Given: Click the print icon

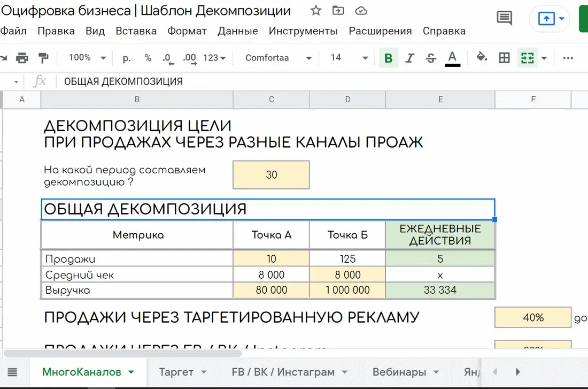Looking at the screenshot, I should click(22, 58).
